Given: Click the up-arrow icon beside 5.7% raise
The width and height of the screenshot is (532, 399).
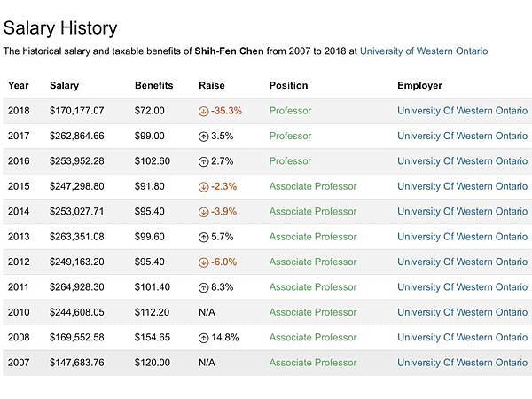Looking at the screenshot, I should [204, 237].
